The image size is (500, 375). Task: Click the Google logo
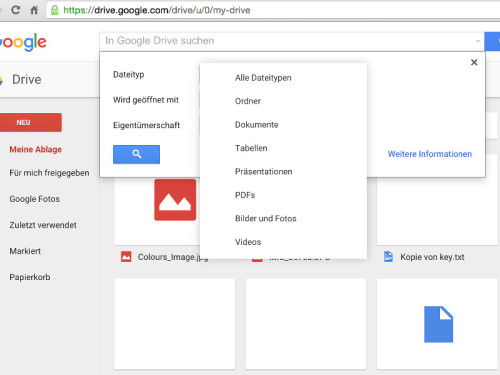tap(23, 42)
